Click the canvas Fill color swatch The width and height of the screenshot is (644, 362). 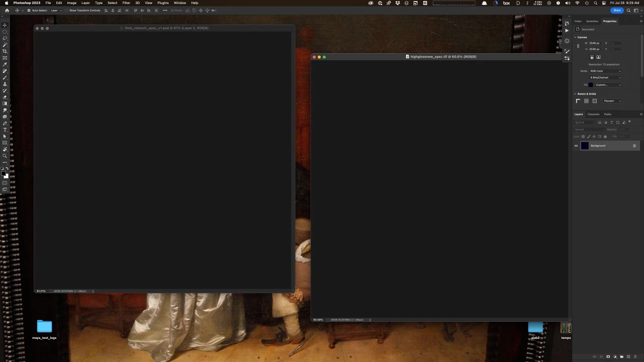[x=591, y=85]
